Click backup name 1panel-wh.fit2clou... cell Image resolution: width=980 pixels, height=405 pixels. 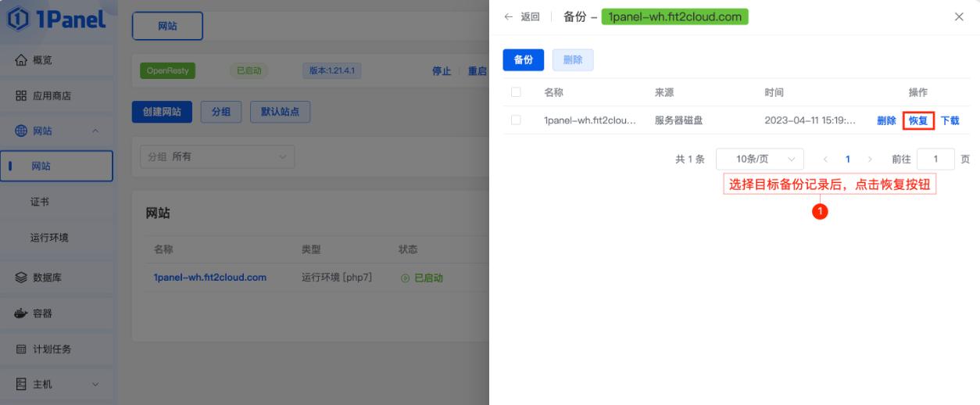589,120
